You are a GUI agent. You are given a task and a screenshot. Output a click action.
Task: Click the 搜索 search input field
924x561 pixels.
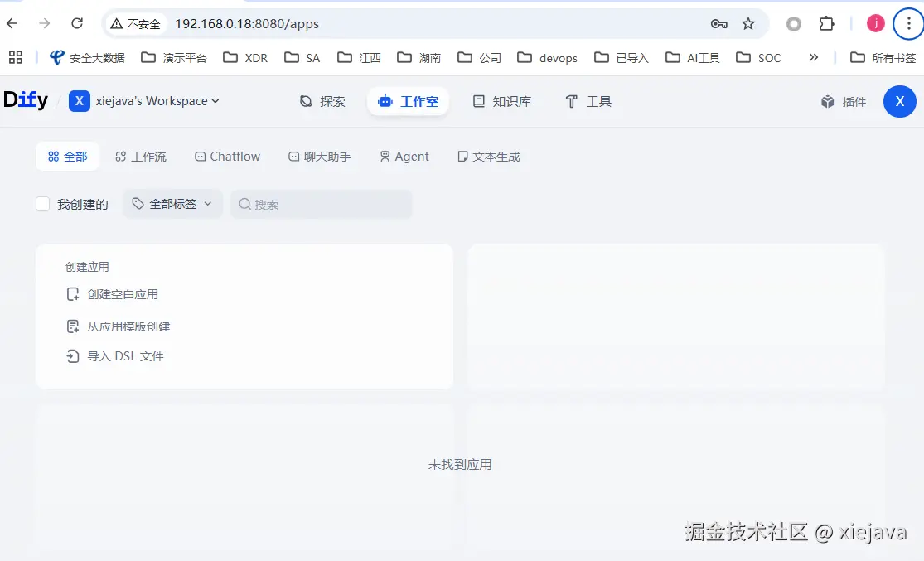(322, 203)
